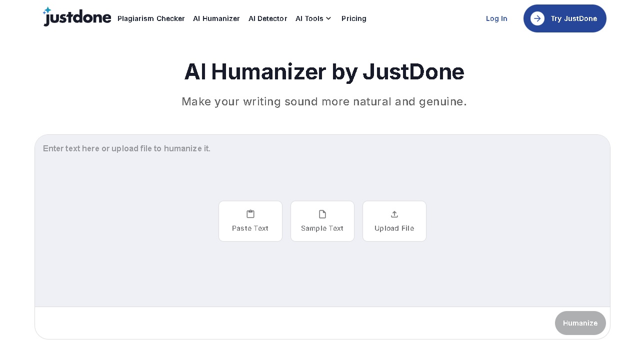
Task: Click the JustDone sparkle logo icon
Action: (x=47, y=10)
